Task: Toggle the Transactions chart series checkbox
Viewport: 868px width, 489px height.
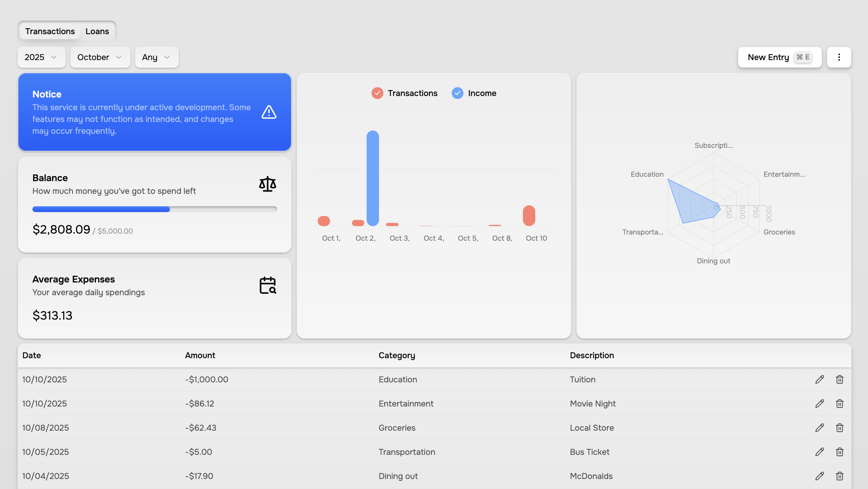Action: tap(377, 93)
